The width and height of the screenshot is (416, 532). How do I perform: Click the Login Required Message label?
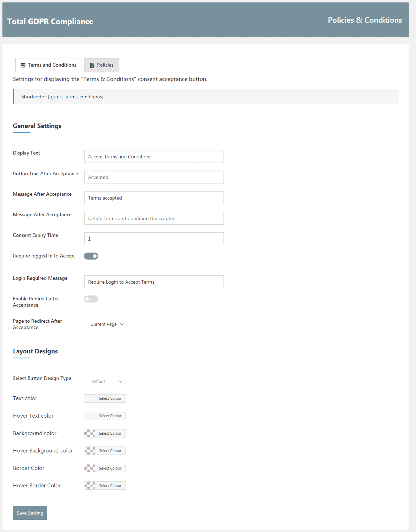(x=40, y=278)
